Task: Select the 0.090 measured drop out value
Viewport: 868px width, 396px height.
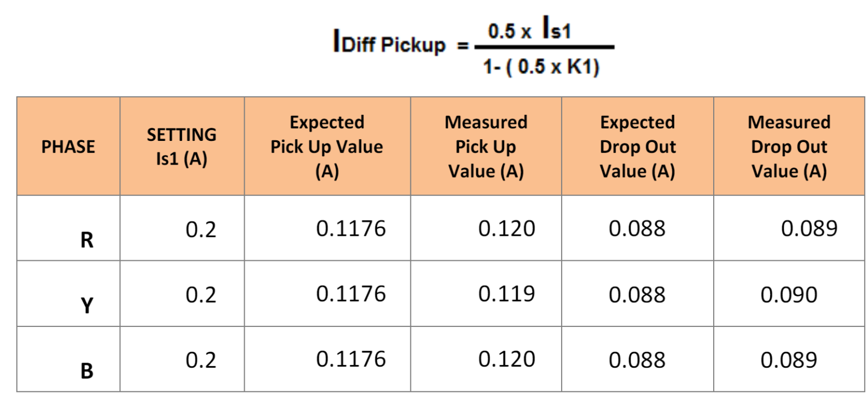Action: 789,295
